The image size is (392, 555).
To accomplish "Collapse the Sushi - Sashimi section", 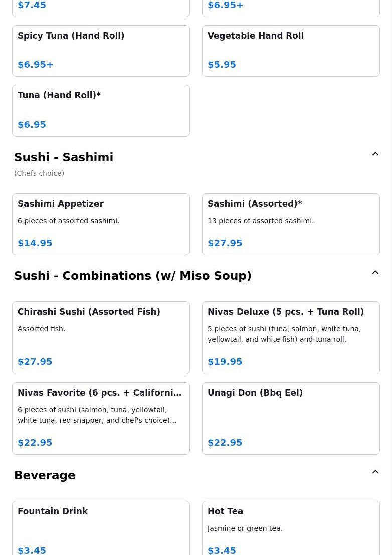I will tap(375, 154).
